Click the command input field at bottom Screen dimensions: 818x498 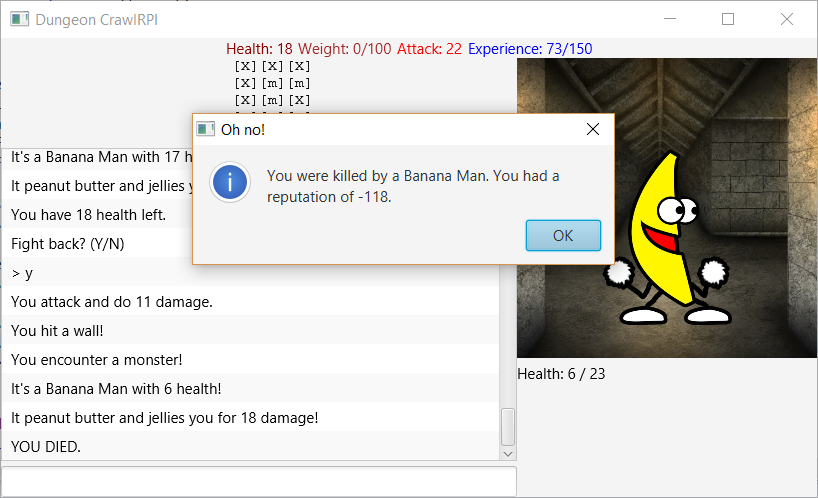tap(259, 481)
